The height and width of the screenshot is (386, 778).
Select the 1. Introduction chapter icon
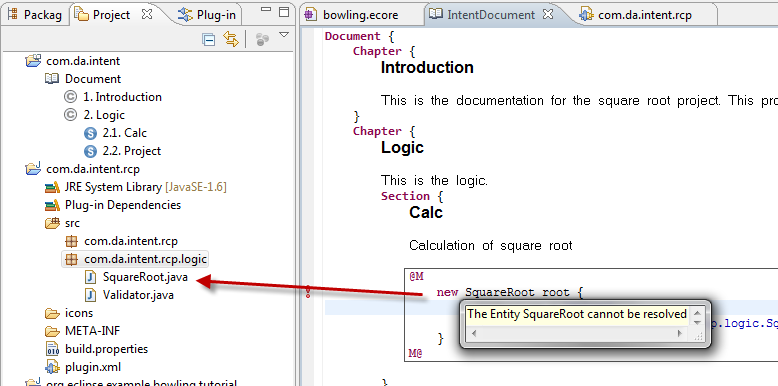point(70,97)
